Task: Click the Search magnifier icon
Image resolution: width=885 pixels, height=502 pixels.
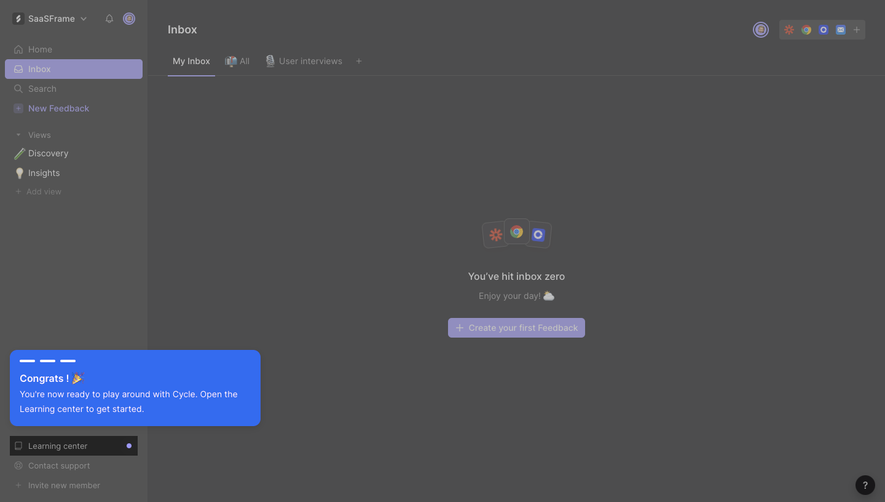Action: click(19, 89)
